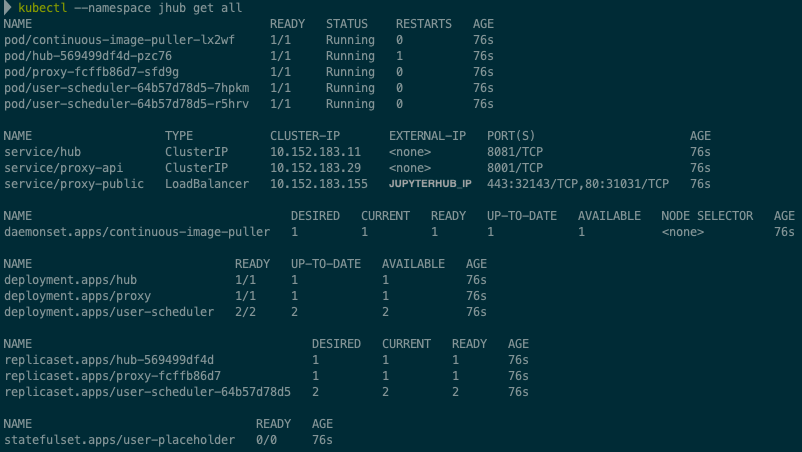Select daemonset.apps/continuous-image-puller name
Image resolution: width=802 pixels, height=452 pixels.
(137, 232)
